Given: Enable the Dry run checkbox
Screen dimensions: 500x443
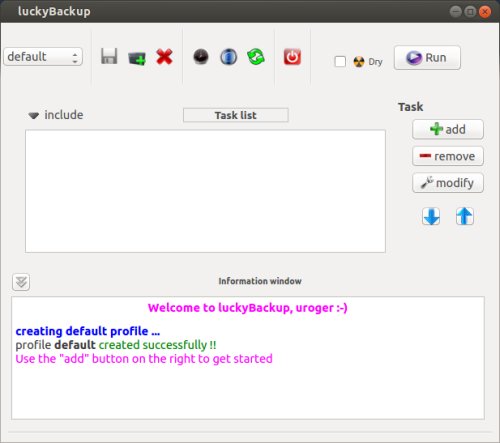Looking at the screenshot, I should (340, 61).
